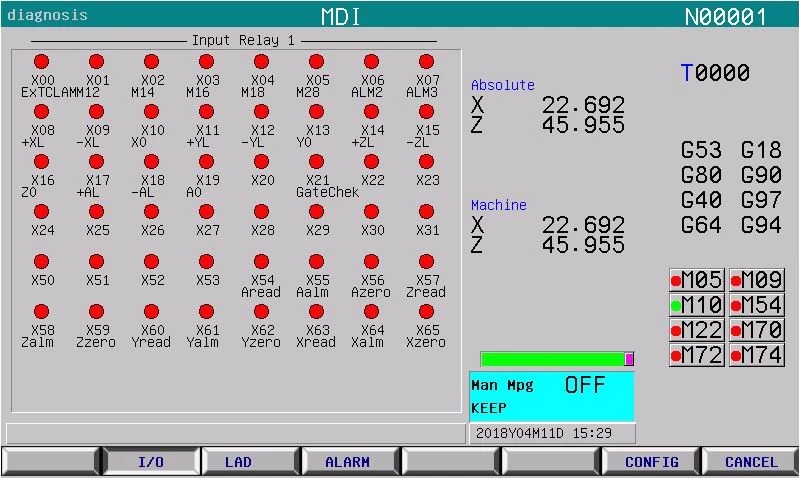Click the X21 GateChek input indicator

point(317,162)
